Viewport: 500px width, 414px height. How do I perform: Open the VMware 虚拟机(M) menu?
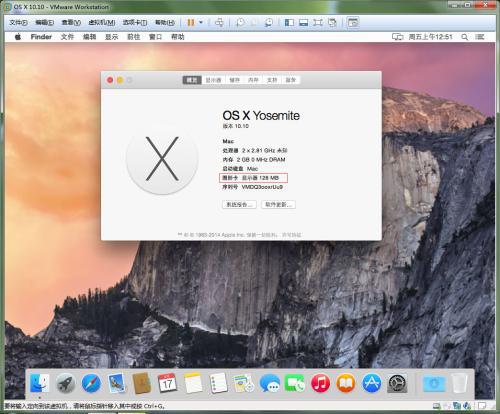click(x=102, y=22)
